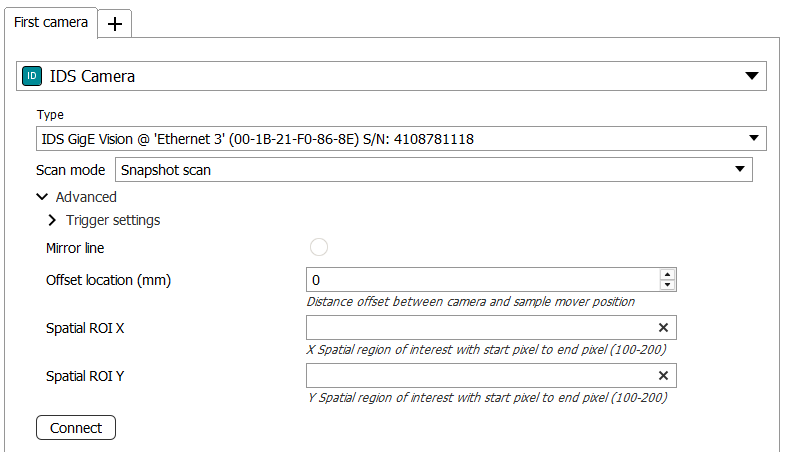Add a new camera tab with plus icon
The image size is (786, 452).
pyautogui.click(x=115, y=24)
